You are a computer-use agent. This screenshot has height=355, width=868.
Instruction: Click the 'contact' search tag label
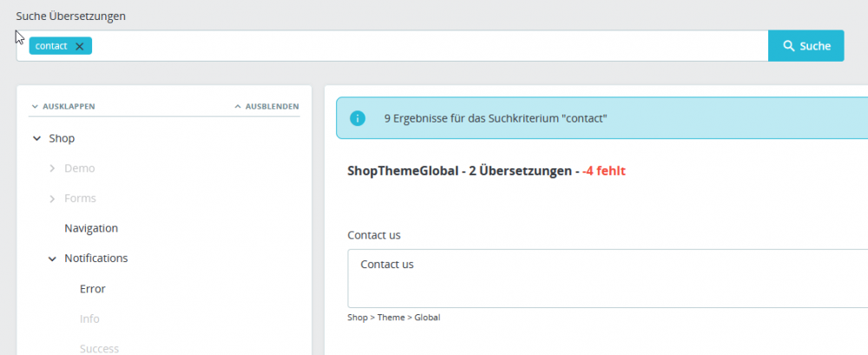tap(51, 47)
